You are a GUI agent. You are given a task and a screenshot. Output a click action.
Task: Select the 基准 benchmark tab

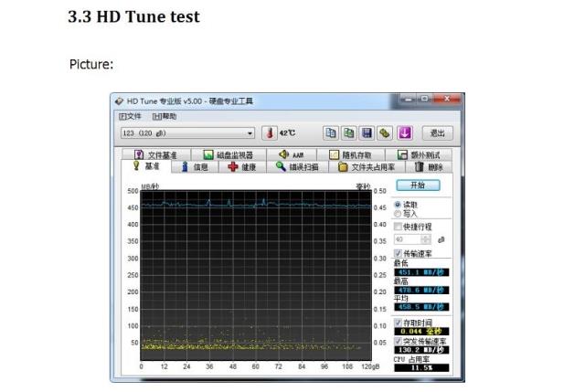[x=146, y=166]
